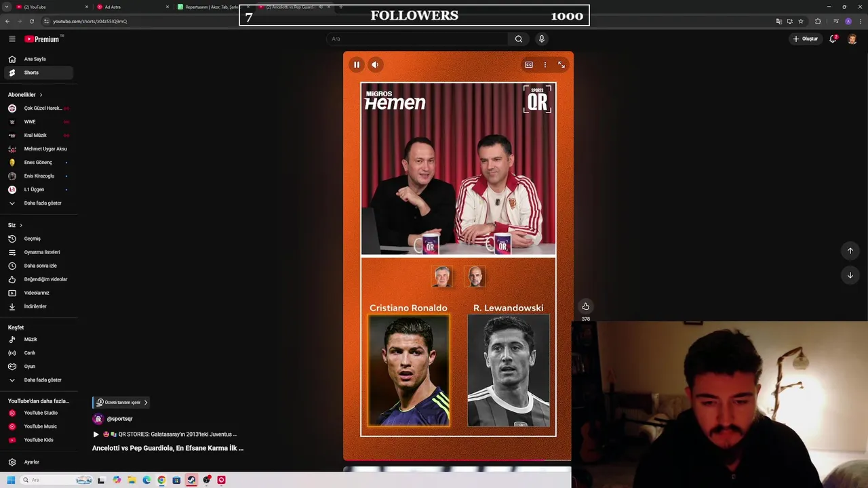Click the Windows taskbar search box
The height and width of the screenshot is (488, 868).
(x=56, y=480)
